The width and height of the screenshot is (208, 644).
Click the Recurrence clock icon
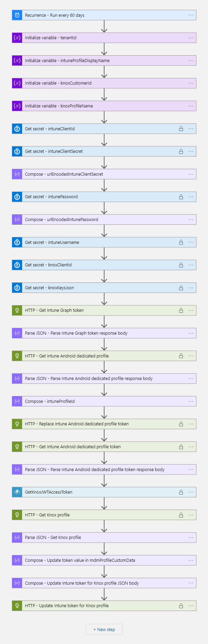pos(17,15)
